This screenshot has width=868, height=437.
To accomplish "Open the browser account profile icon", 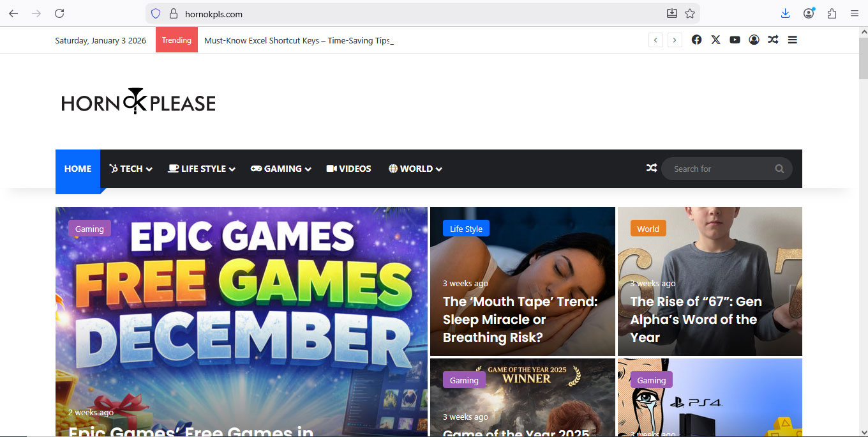I will pyautogui.click(x=809, y=13).
